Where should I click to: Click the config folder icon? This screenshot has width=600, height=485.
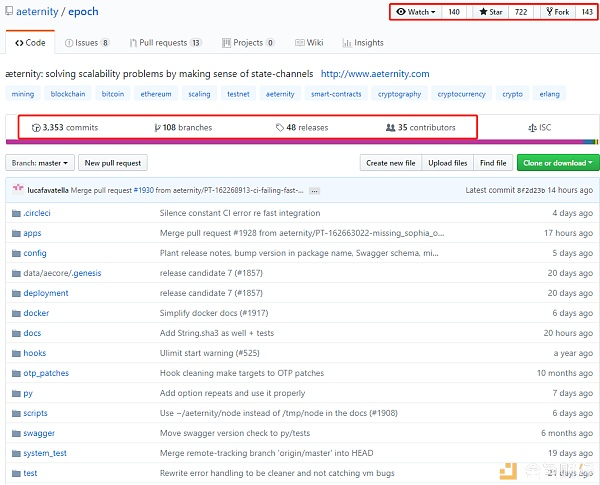pos(16,253)
